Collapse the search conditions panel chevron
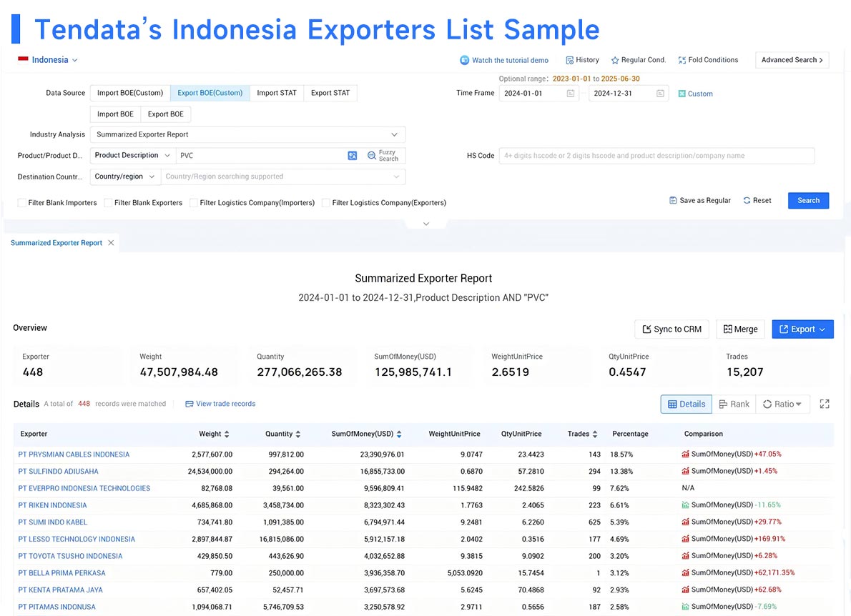 (426, 224)
